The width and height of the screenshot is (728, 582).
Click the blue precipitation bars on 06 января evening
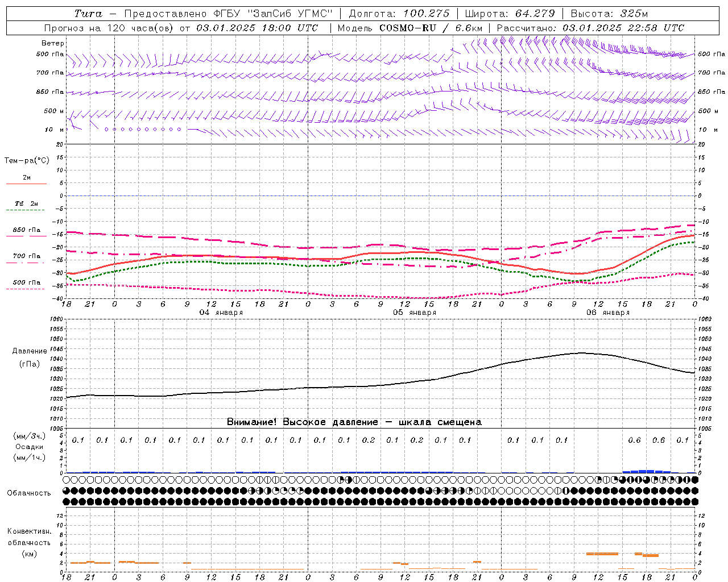point(647,471)
